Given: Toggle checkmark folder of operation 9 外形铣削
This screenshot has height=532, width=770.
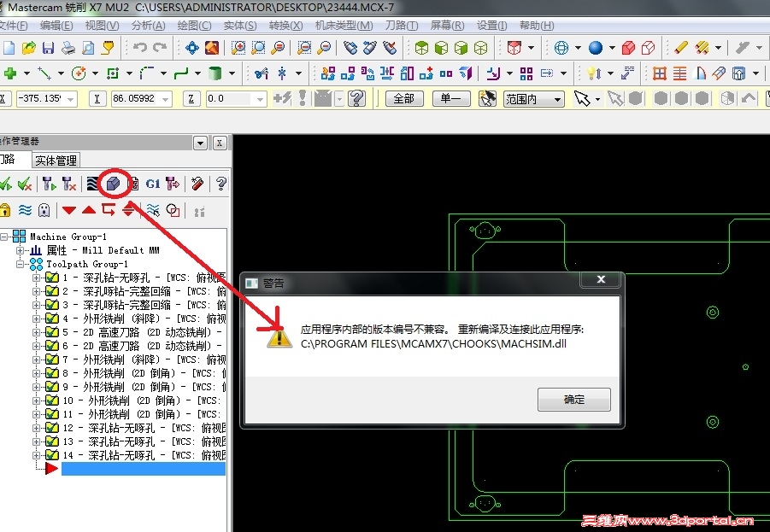Looking at the screenshot, I should (52, 387).
